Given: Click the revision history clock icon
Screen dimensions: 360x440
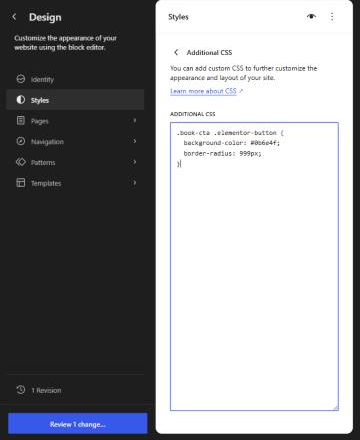Looking at the screenshot, I should click(x=21, y=390).
